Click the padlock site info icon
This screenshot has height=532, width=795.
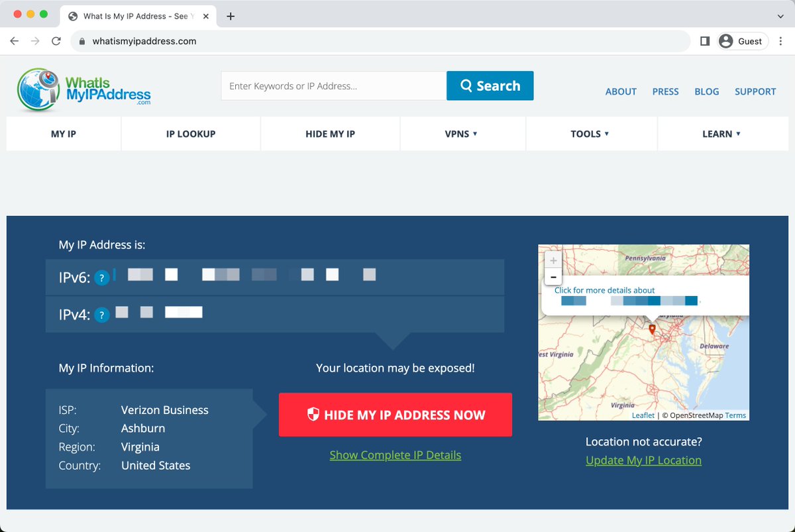[x=82, y=41]
